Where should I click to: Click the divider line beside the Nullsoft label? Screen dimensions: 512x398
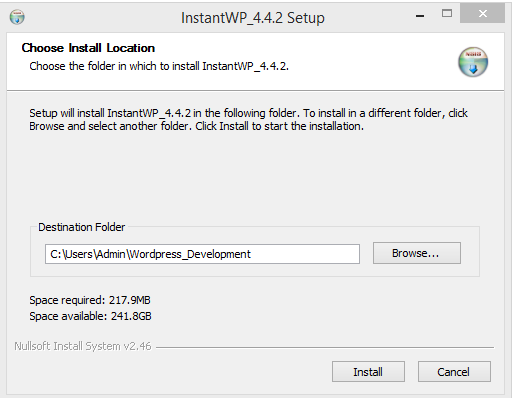pyautogui.click(x=325, y=347)
